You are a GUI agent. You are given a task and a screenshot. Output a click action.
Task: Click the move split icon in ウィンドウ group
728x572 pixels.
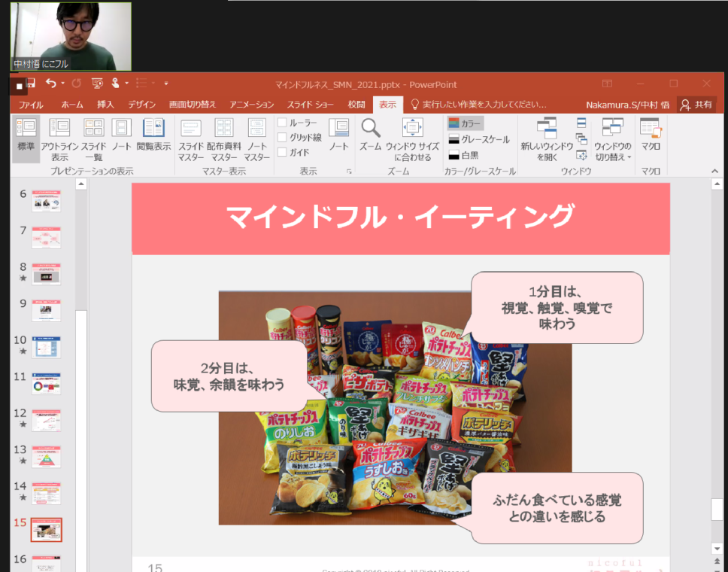[x=581, y=155]
